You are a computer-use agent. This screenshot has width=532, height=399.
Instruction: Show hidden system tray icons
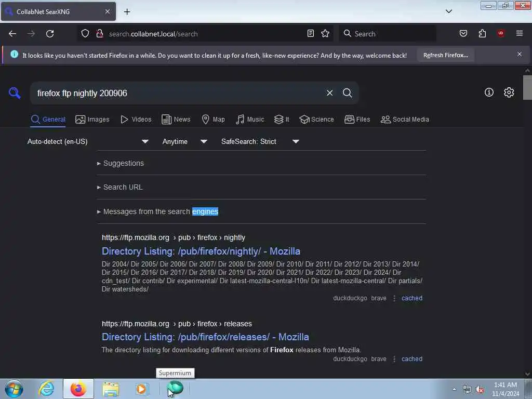(x=454, y=389)
